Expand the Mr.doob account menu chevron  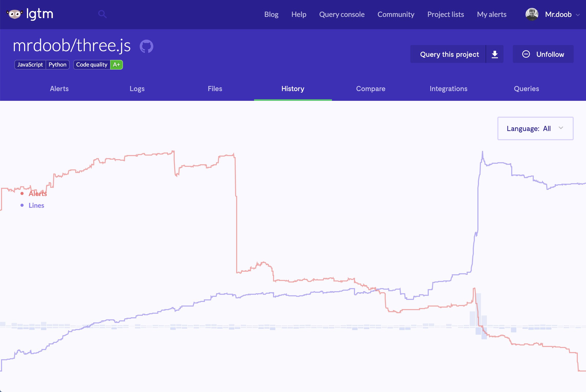[x=578, y=15]
